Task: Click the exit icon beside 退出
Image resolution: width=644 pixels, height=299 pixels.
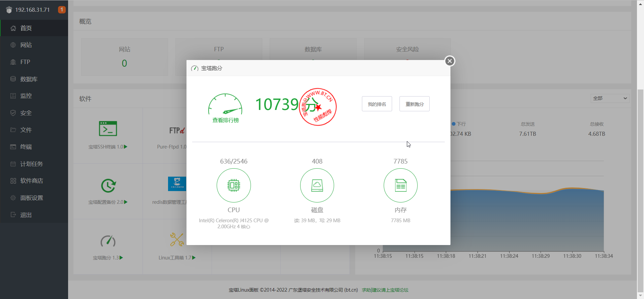Action: 13,215
